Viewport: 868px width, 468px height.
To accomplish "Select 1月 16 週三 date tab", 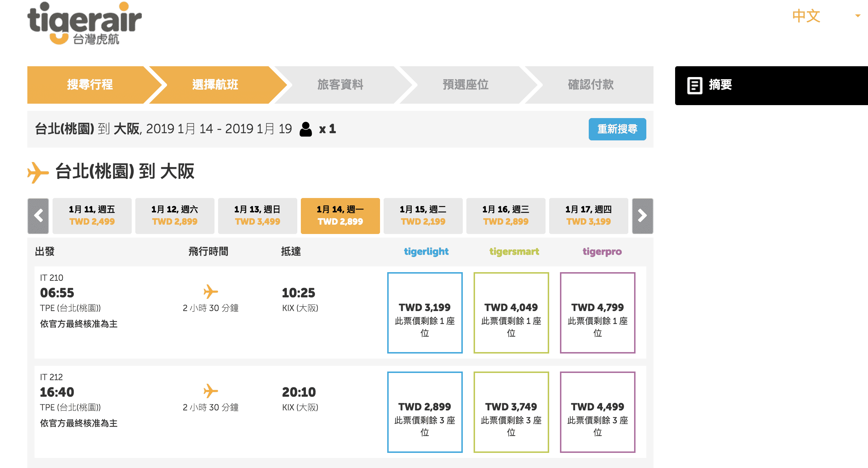I will point(506,216).
